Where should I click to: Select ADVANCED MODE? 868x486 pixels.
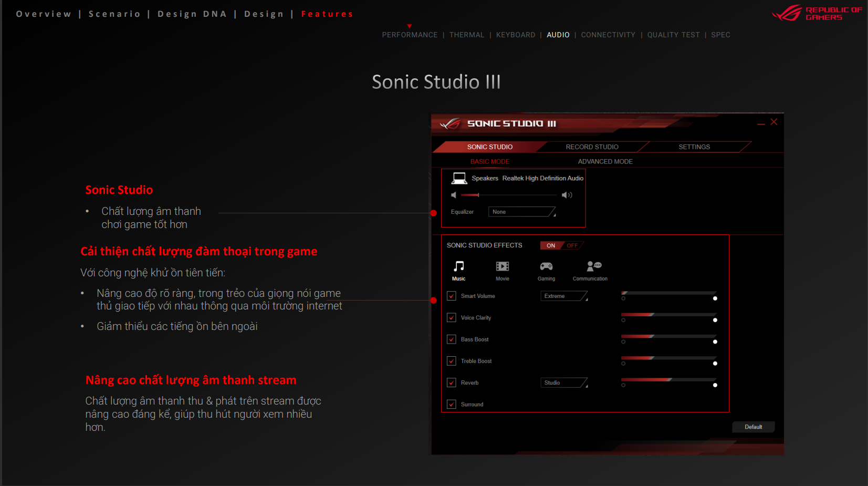(605, 162)
